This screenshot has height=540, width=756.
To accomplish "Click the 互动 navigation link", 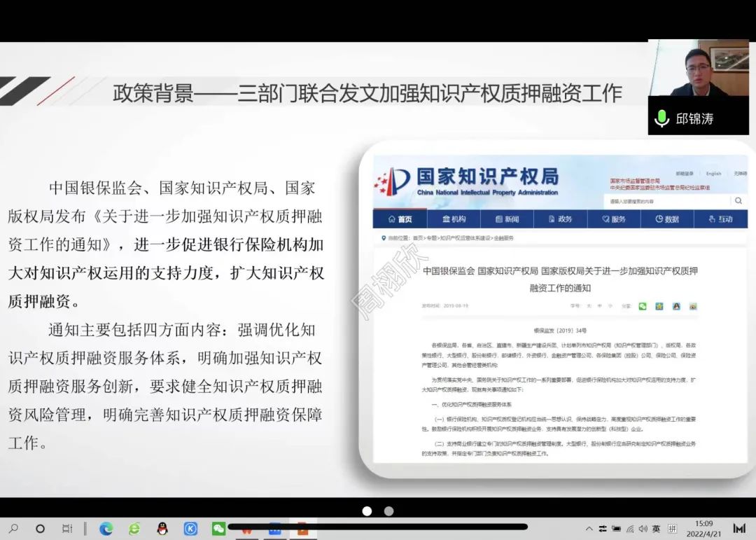I will pyautogui.click(x=720, y=219).
